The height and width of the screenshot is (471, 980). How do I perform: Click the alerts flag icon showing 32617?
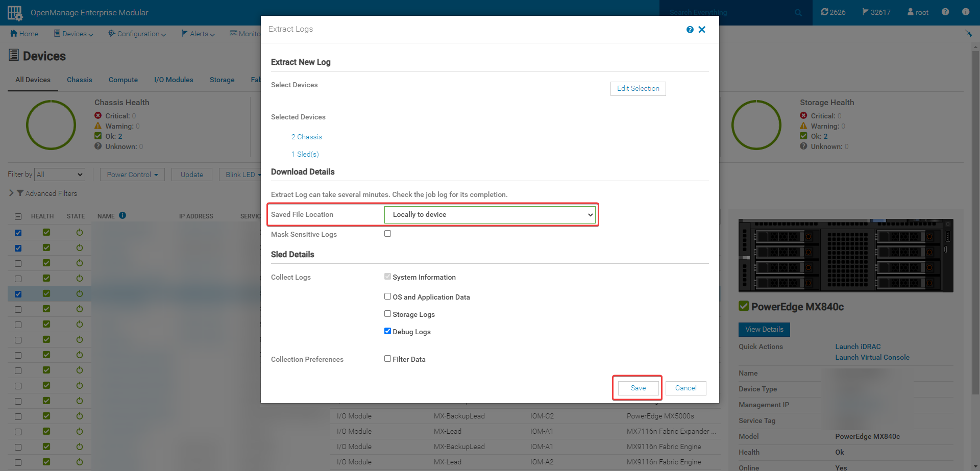[x=865, y=12]
